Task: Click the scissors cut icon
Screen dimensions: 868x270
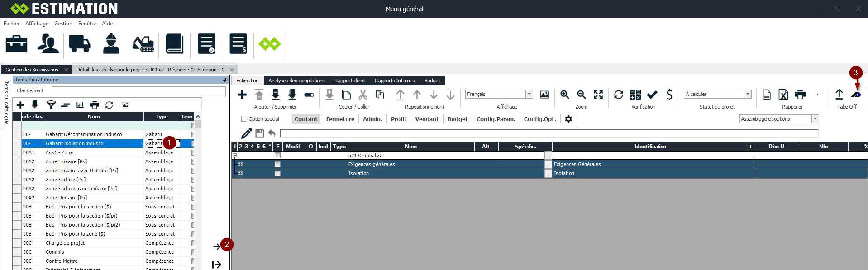Action: tap(363, 95)
